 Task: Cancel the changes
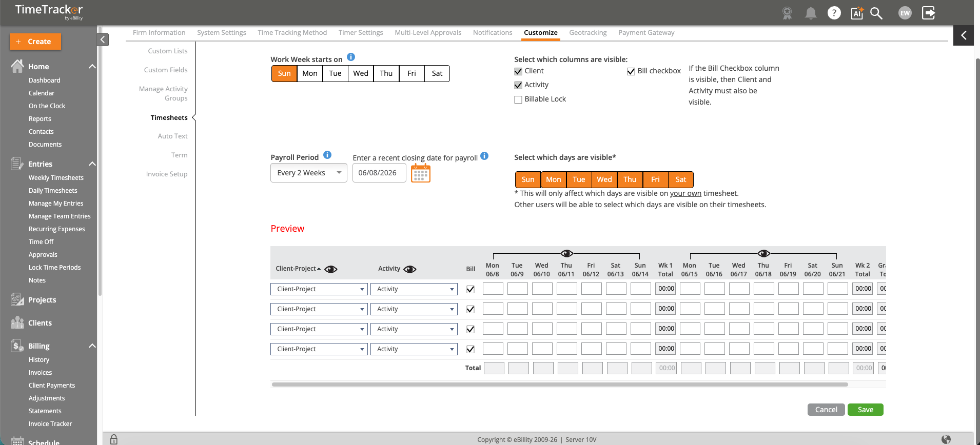click(x=826, y=410)
